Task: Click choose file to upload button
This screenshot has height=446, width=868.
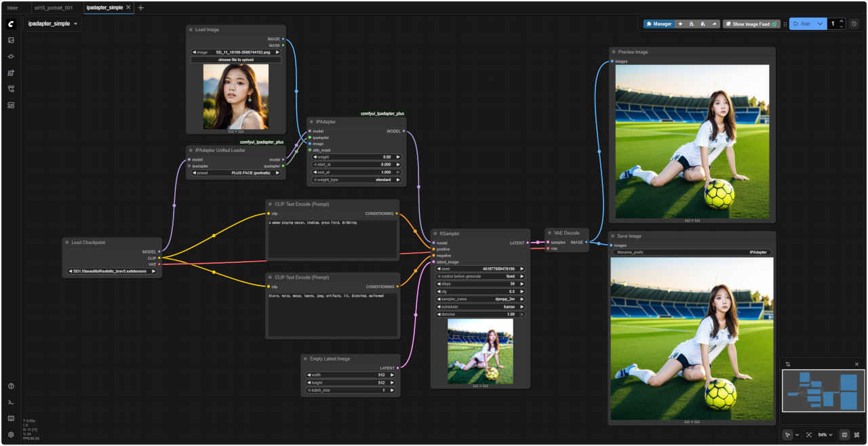Action: (235, 60)
